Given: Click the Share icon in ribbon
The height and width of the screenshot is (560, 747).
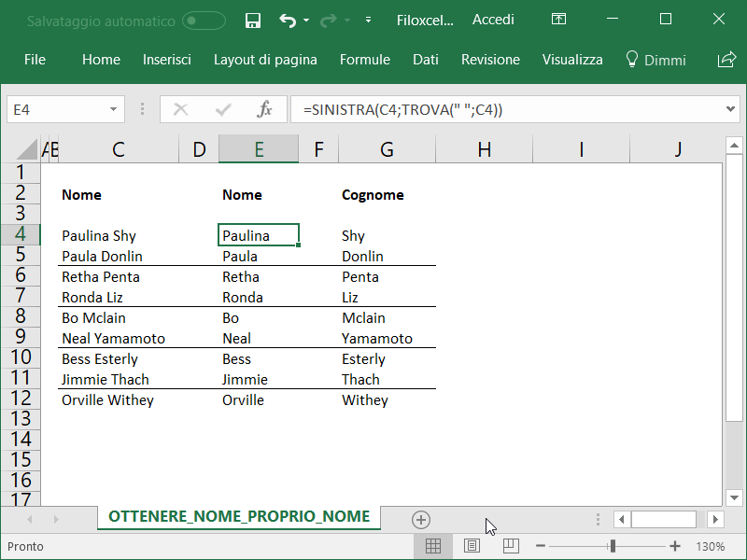Looking at the screenshot, I should (x=726, y=60).
